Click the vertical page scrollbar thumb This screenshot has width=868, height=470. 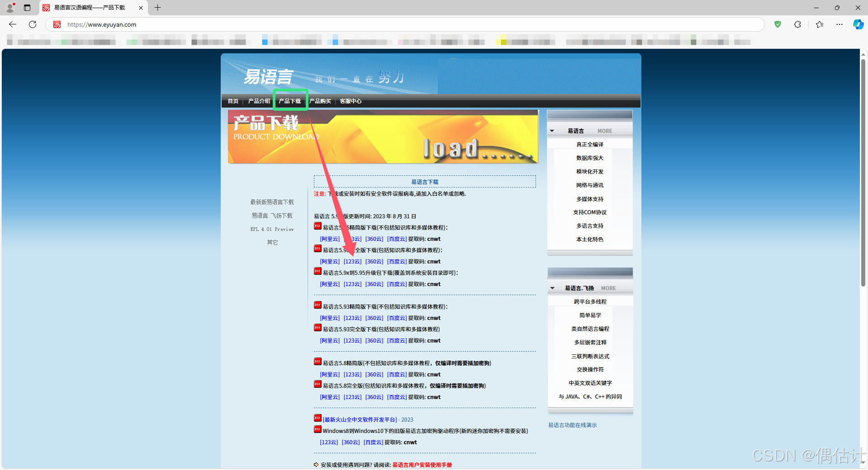tap(863, 172)
